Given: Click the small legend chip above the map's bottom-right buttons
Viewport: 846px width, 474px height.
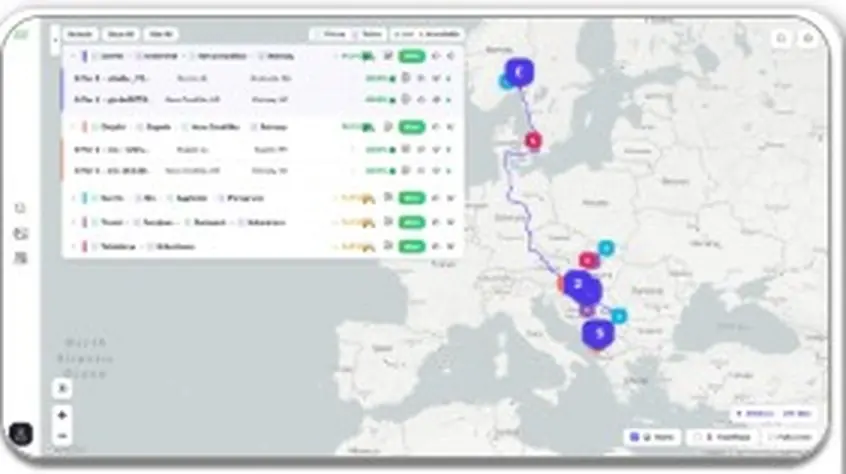Looking at the screenshot, I should [x=774, y=414].
